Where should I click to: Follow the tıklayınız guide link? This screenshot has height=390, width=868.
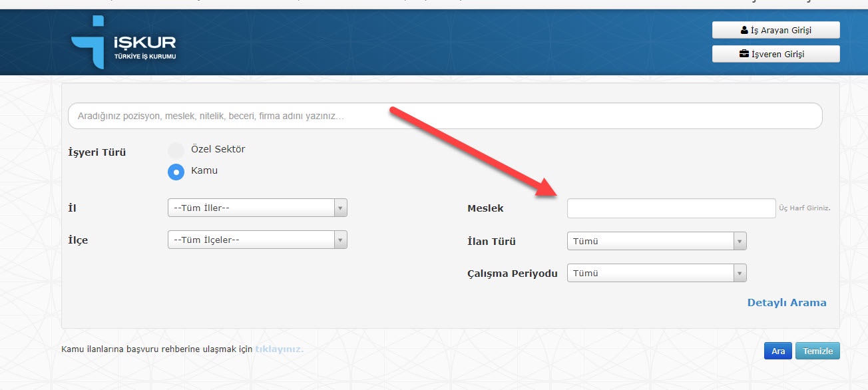[279, 349]
